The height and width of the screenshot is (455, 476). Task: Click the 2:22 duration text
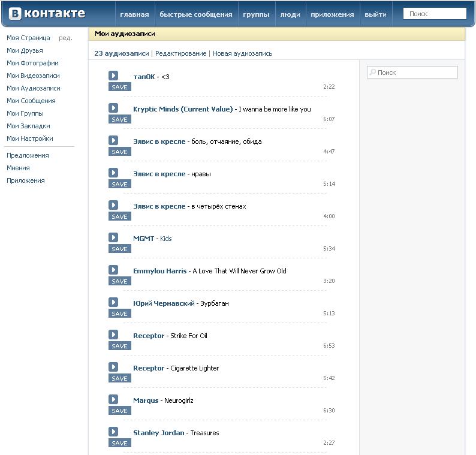pos(329,87)
